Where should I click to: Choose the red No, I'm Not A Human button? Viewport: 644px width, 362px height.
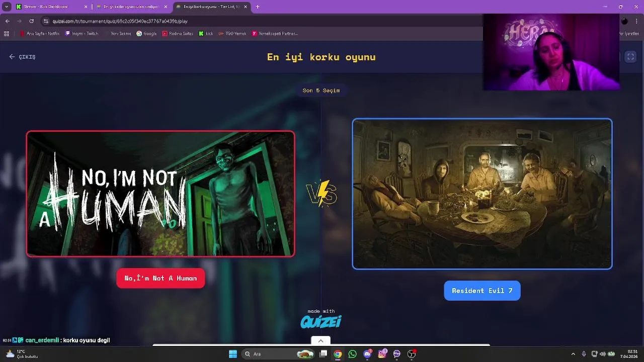[160, 278]
